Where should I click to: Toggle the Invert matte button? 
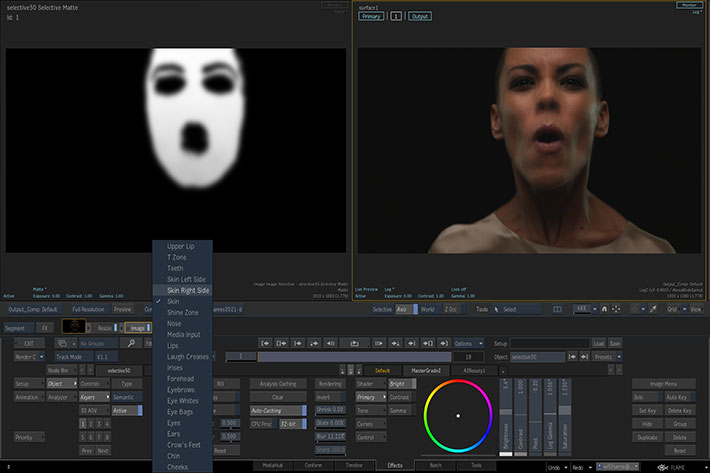331,397
